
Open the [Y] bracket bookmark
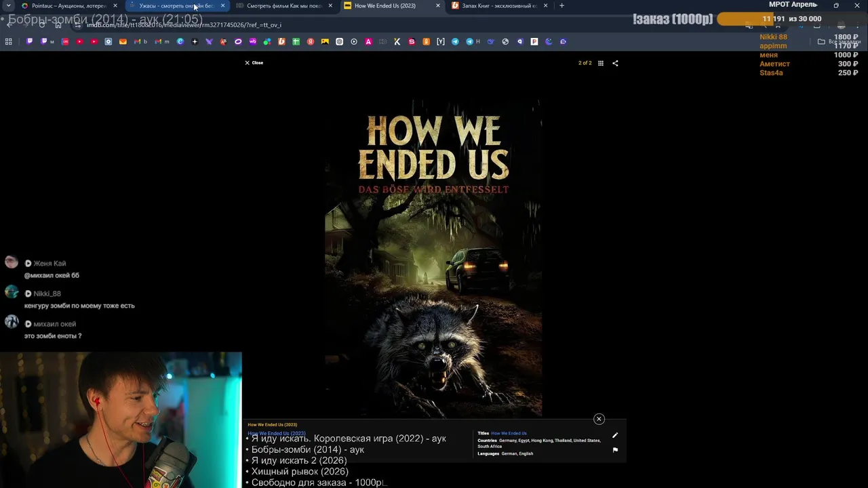(x=441, y=41)
